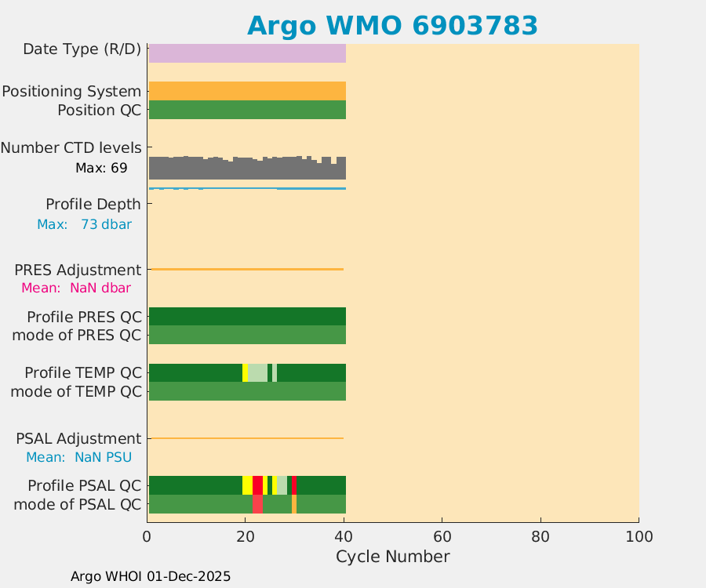
Task: Select the 'Max: 69' CTD levels text
Action: pos(100,168)
